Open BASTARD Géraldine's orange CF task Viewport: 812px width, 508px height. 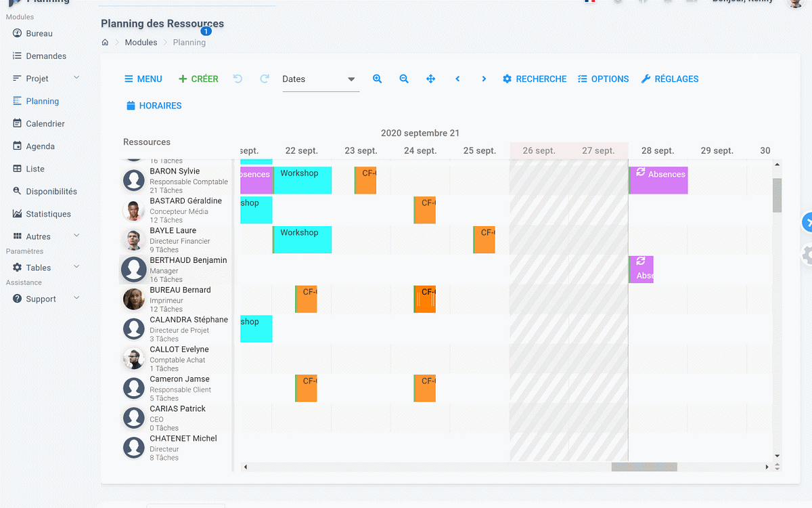425,210
